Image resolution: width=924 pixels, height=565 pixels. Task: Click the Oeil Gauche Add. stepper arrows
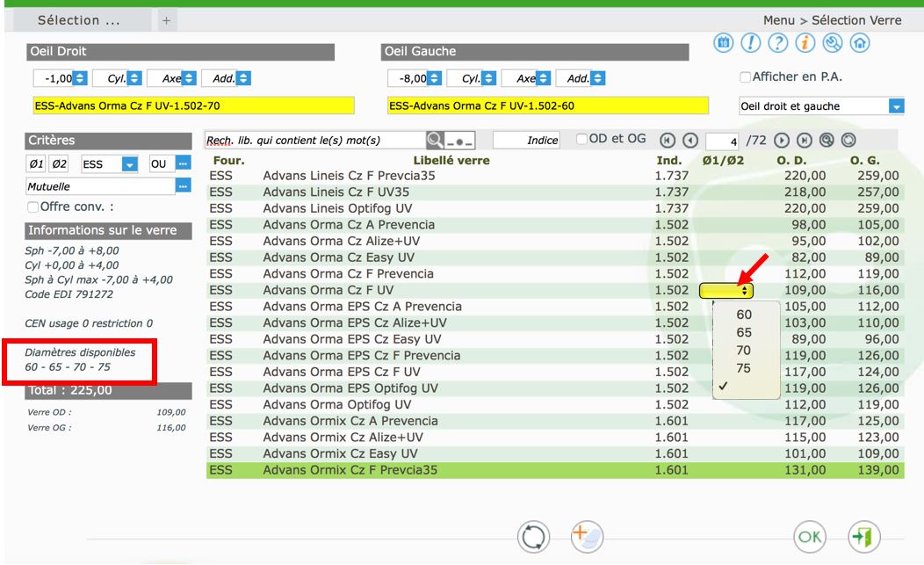[x=597, y=78]
